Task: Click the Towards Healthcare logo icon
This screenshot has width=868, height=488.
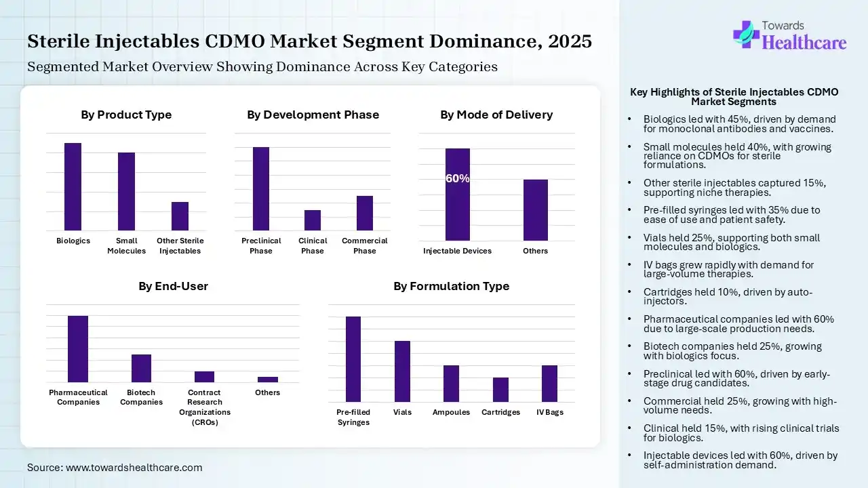Action: coord(746,34)
